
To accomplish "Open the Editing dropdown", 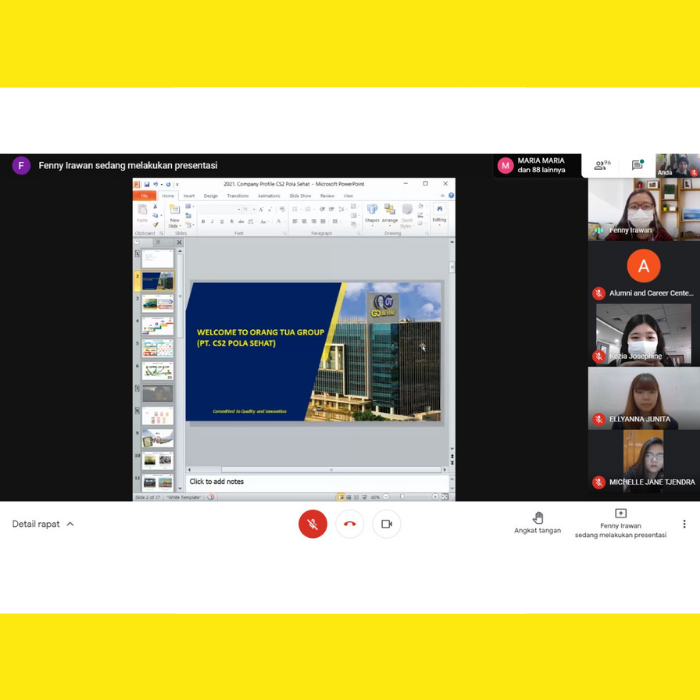I will [x=439, y=215].
